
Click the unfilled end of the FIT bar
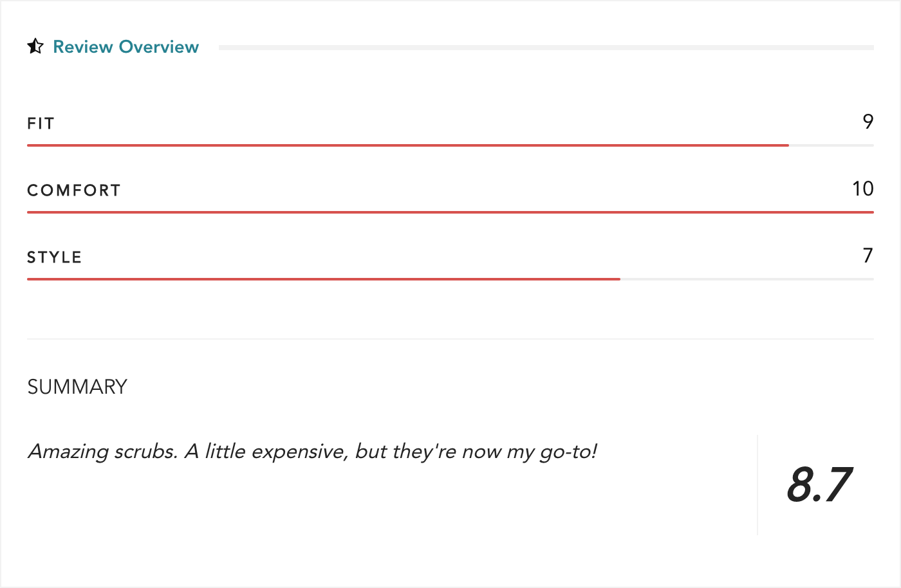831,145
